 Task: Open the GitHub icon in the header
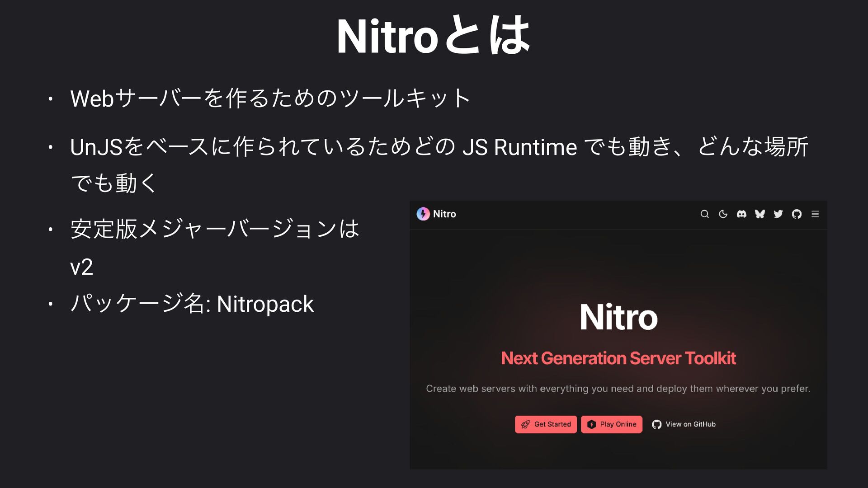click(x=797, y=214)
